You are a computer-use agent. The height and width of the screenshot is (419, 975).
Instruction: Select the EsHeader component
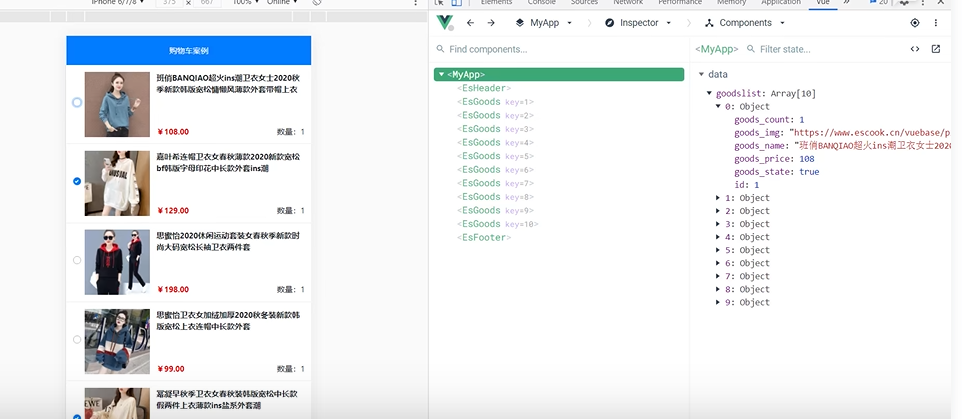(x=484, y=88)
